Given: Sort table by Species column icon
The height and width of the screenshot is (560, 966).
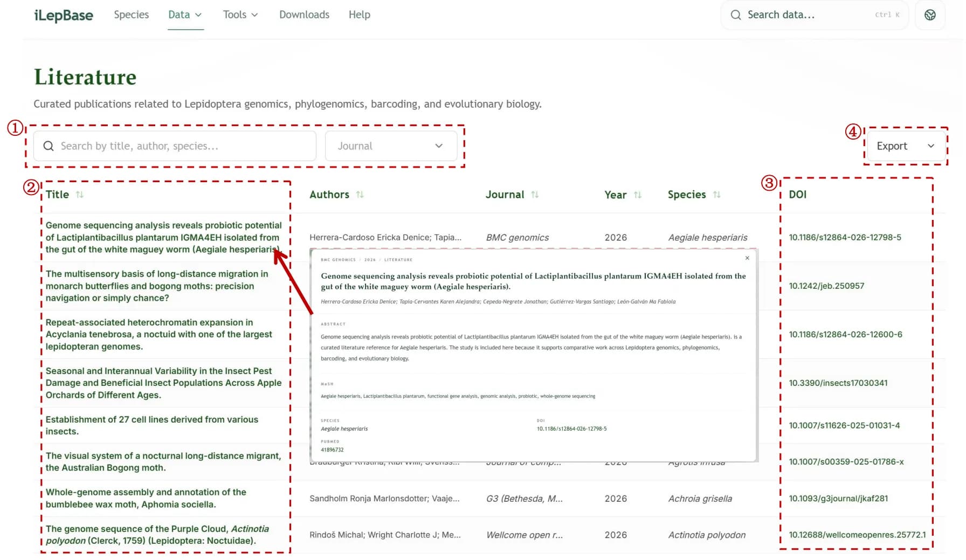Looking at the screenshot, I should click(x=717, y=195).
